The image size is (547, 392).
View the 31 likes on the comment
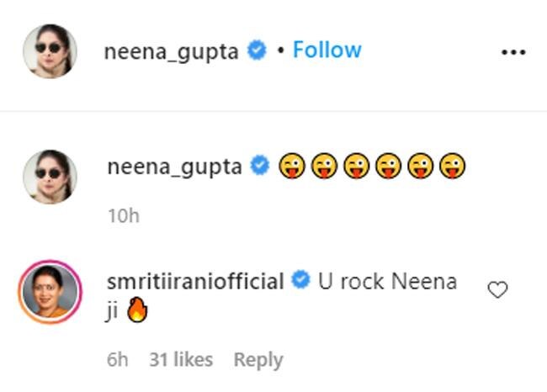(181, 360)
